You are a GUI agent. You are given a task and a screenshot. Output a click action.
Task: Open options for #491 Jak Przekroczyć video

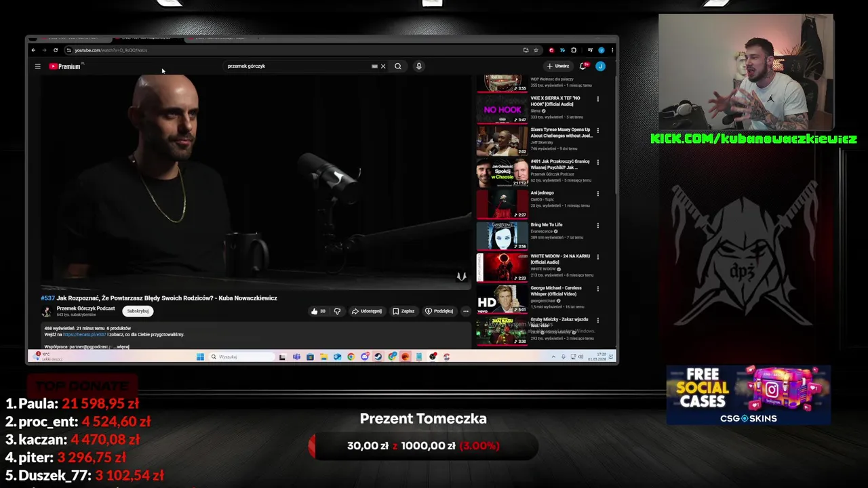598,163
